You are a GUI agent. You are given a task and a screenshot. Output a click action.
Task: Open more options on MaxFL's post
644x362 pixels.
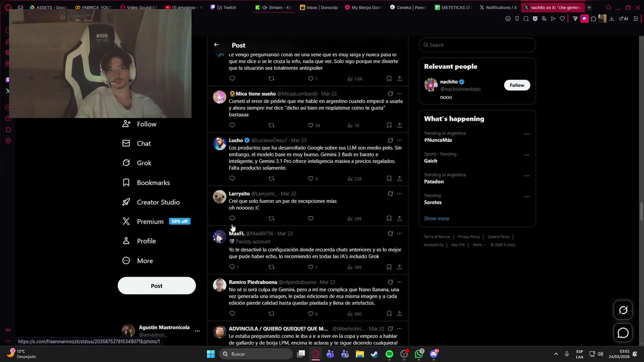tap(399, 233)
